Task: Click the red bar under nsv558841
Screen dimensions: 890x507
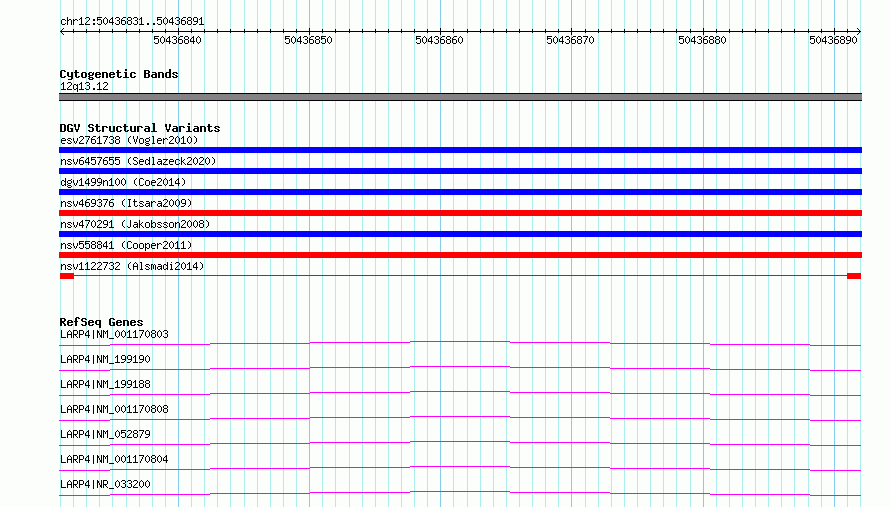Action: pyautogui.click(x=460, y=255)
